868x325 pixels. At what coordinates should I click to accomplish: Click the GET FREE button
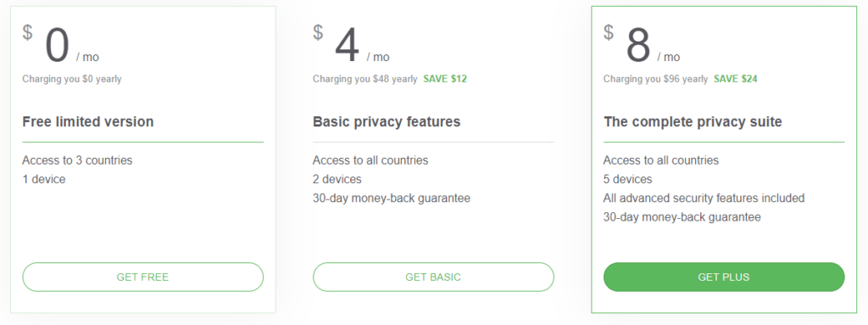[x=142, y=277]
